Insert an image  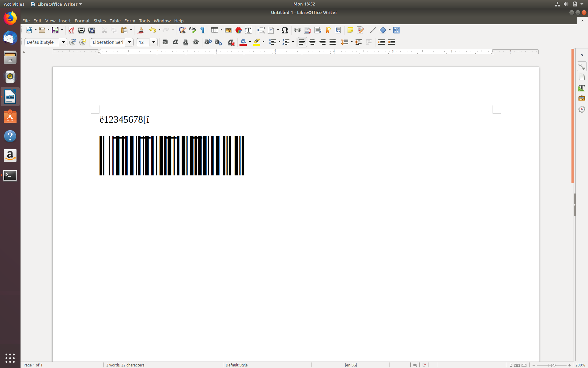click(228, 30)
